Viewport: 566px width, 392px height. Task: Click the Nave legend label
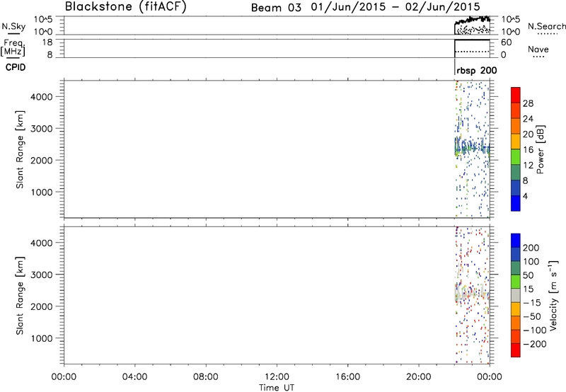coord(538,49)
